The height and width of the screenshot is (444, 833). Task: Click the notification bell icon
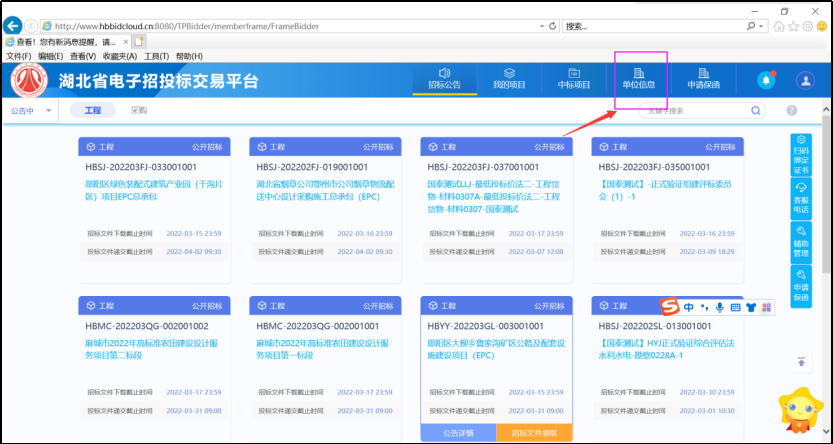767,80
